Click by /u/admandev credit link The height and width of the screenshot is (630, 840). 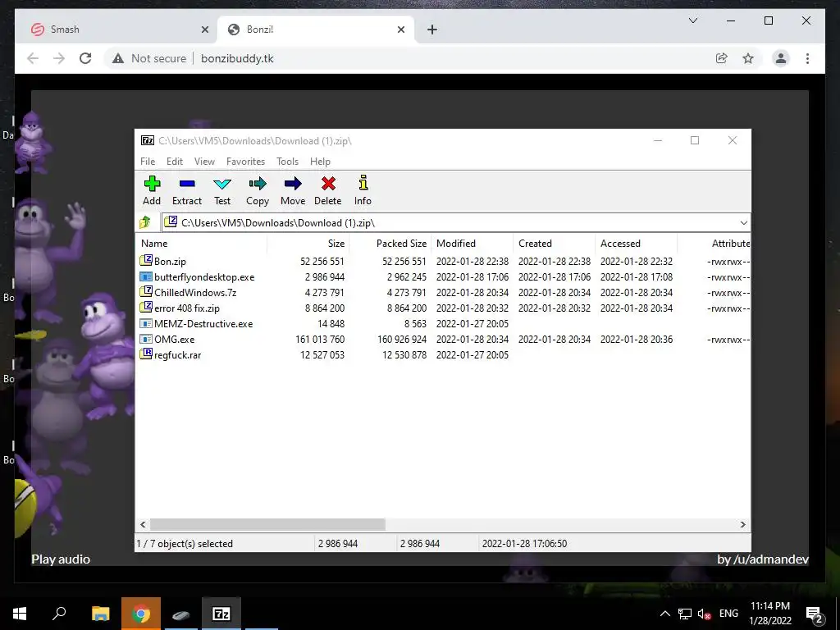[x=763, y=559]
